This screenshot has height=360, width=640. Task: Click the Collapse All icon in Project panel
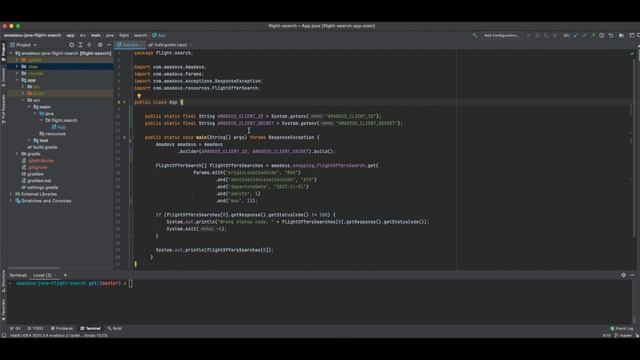tap(89, 45)
